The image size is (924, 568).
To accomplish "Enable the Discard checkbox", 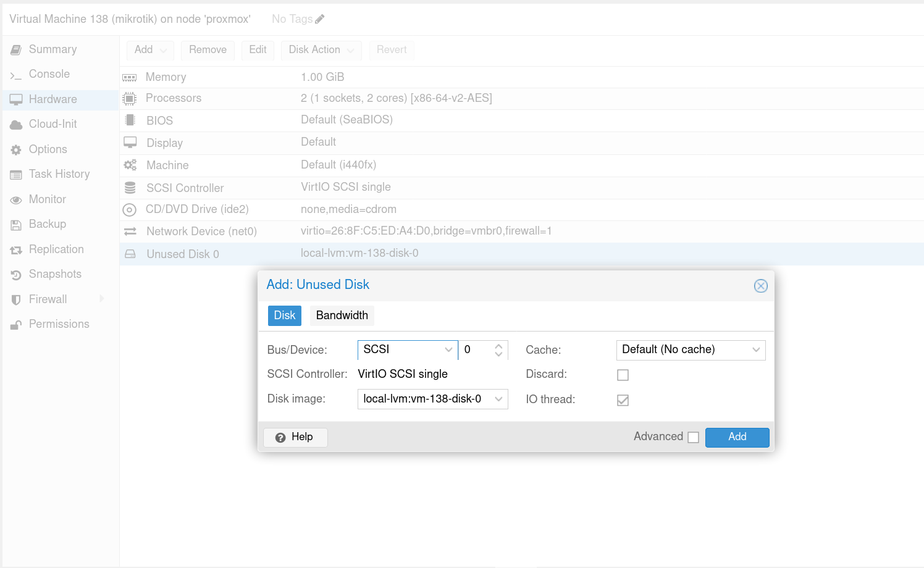I will pos(623,375).
